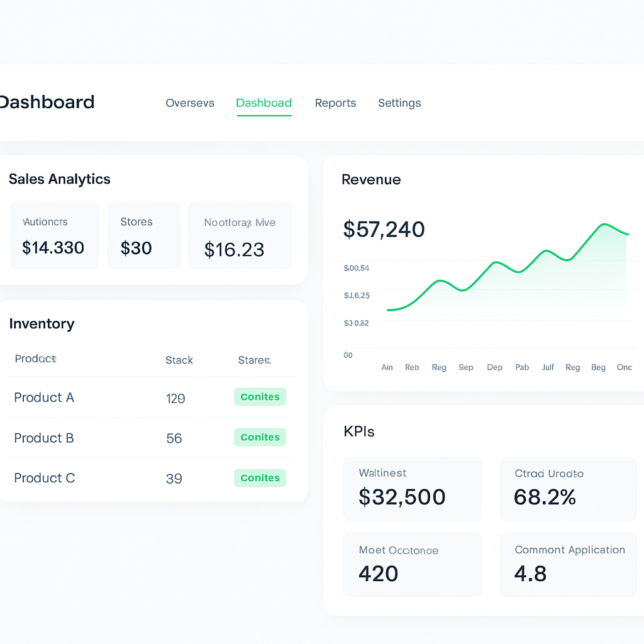Click the Pab month label
The height and width of the screenshot is (644, 644).
click(x=522, y=367)
